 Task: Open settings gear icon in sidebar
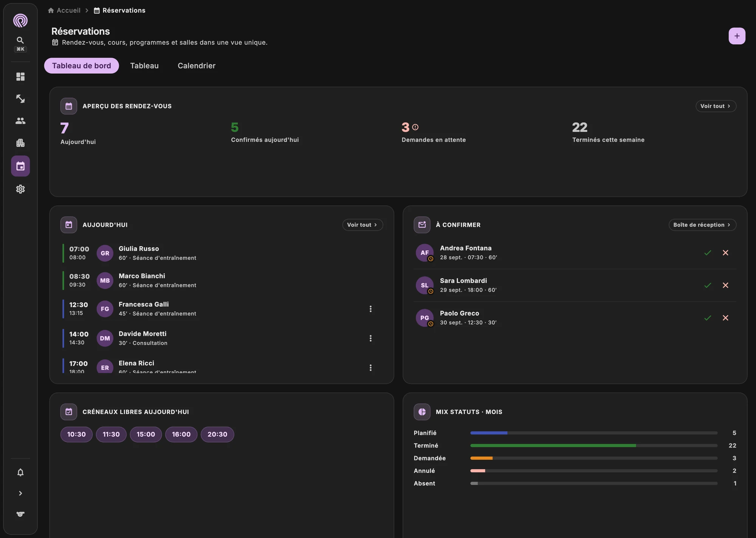pos(20,189)
